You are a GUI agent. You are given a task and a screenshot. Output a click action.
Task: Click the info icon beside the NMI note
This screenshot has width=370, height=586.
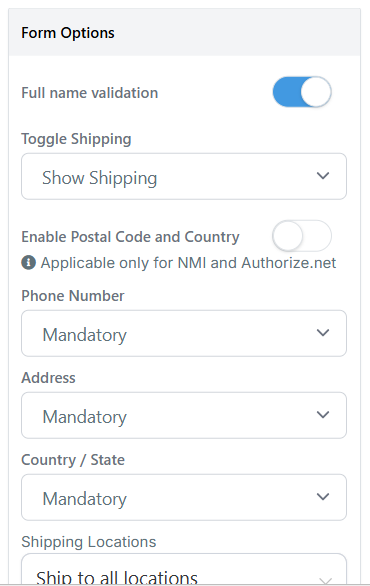(x=28, y=263)
